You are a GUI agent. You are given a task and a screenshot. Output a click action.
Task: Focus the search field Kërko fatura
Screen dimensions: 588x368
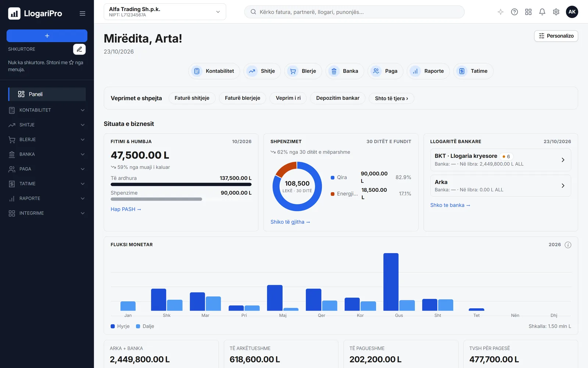pyautogui.click(x=354, y=12)
